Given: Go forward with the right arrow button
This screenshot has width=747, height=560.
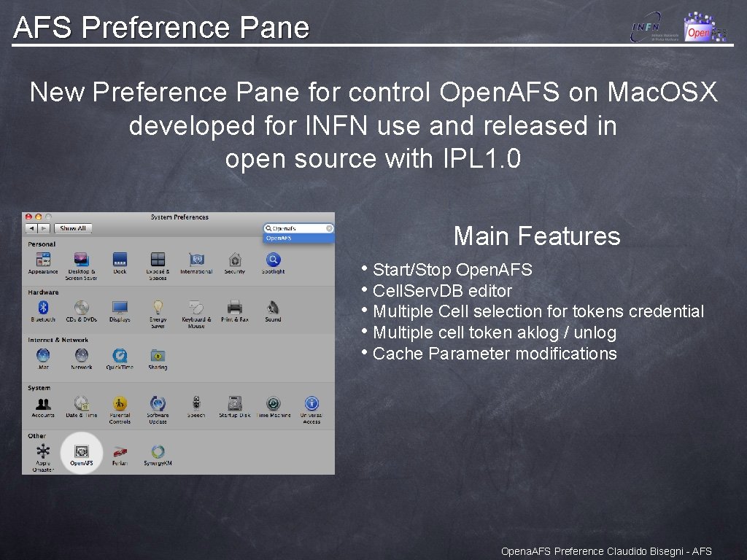Looking at the screenshot, I should (x=44, y=228).
